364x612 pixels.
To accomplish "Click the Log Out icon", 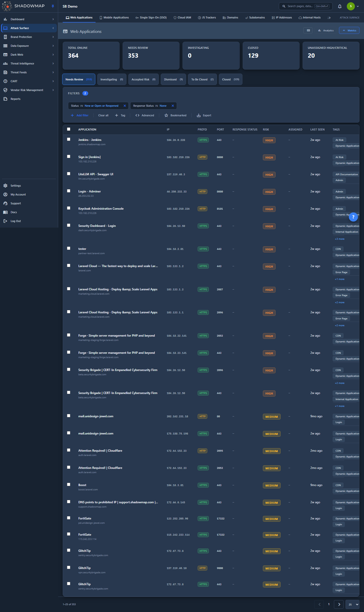I will (x=5, y=221).
